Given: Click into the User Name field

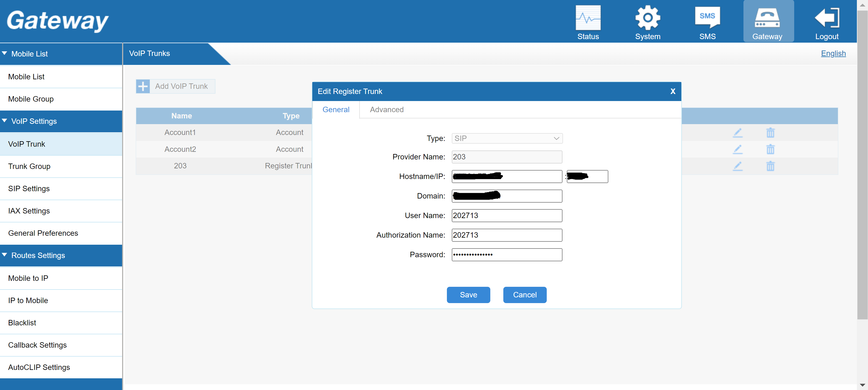Looking at the screenshot, I should pyautogui.click(x=507, y=216).
